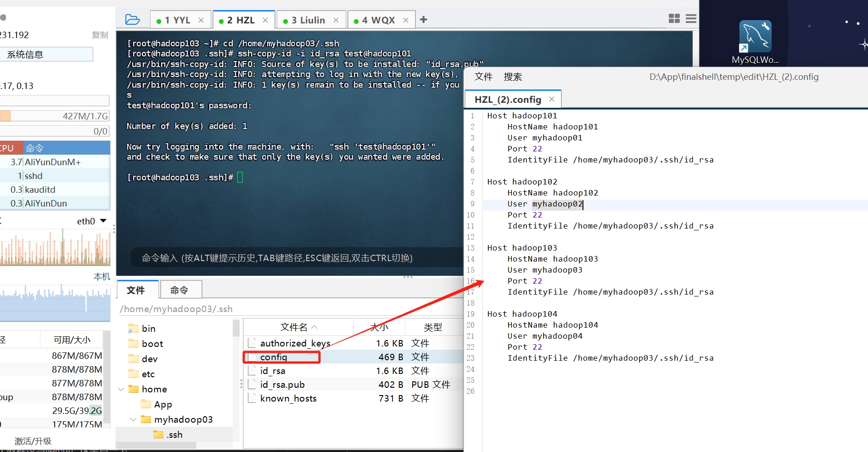Select the boot folder in tree
This screenshot has width=868, height=452.
(x=152, y=344)
